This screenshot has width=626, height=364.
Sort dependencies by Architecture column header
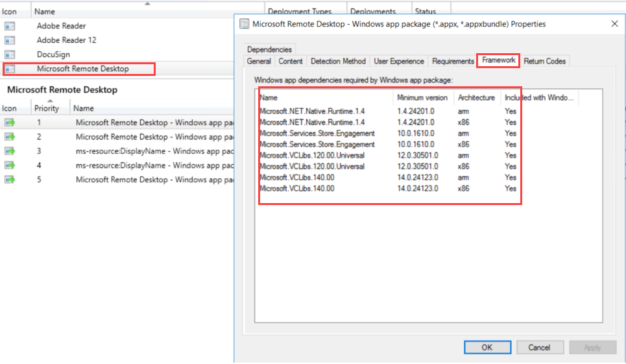(x=476, y=98)
